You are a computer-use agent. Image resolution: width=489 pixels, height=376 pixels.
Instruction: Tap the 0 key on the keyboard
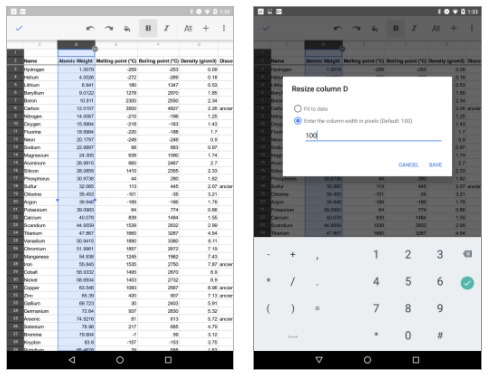(x=408, y=335)
